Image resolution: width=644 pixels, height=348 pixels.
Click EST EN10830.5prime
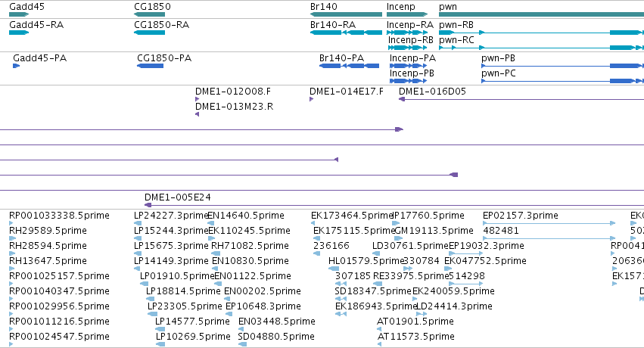click(215, 269)
